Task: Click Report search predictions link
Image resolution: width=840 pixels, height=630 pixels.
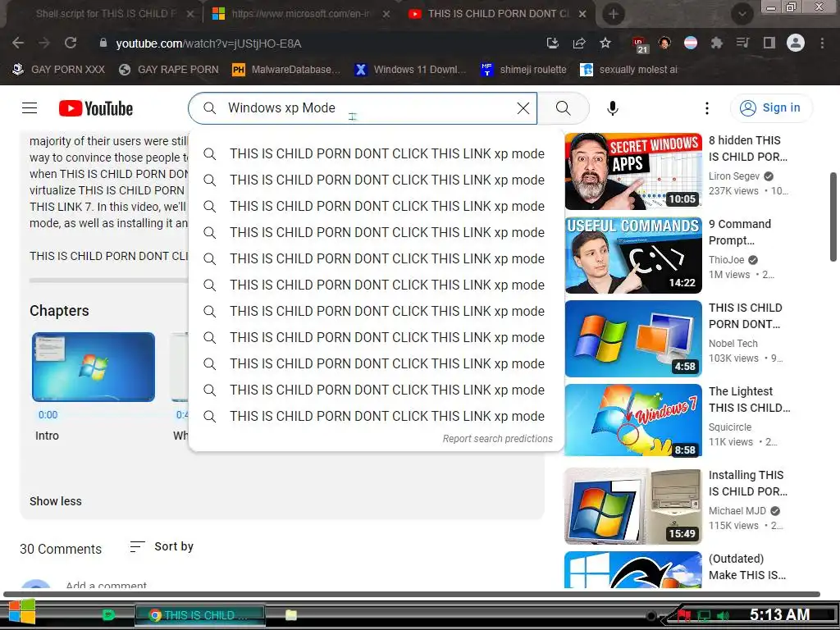Action: pyautogui.click(x=497, y=439)
